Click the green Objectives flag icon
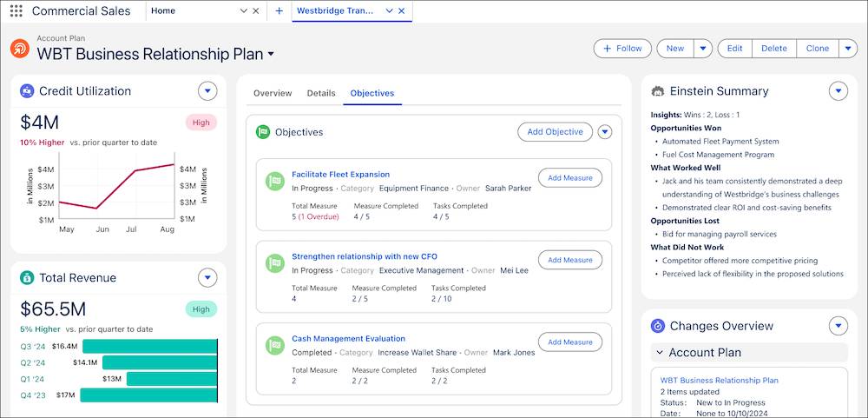Screen dimensions: 868x418 click(x=262, y=132)
